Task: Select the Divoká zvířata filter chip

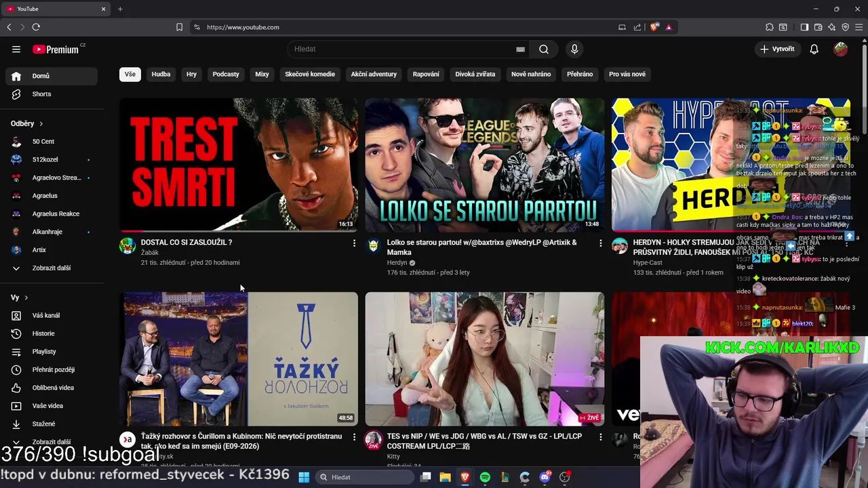Action: tap(475, 74)
